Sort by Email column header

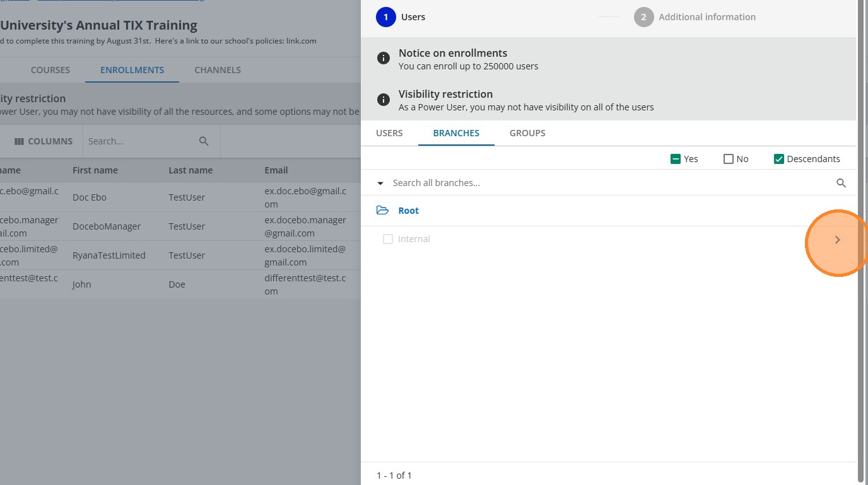tap(276, 170)
